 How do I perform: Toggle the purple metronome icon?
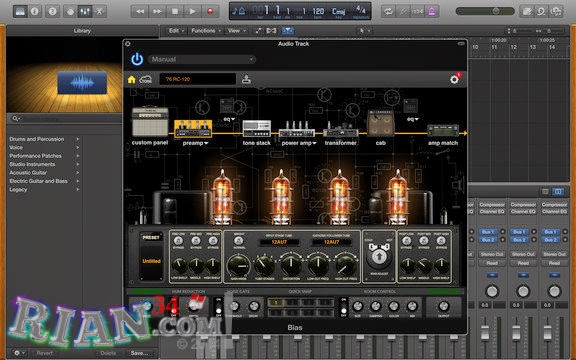click(432, 11)
